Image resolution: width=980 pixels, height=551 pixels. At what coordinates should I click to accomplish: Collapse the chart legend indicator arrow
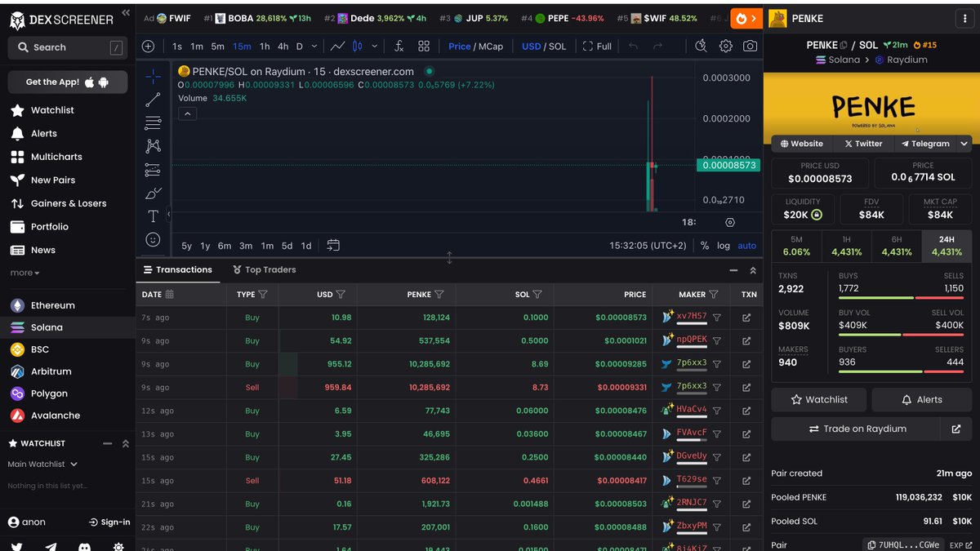[x=188, y=114]
